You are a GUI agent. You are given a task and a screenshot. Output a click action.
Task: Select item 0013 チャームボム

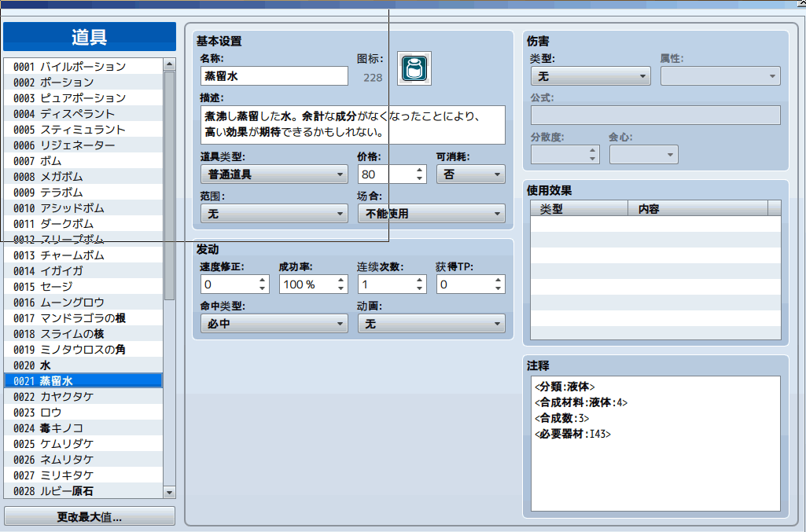pyautogui.click(x=83, y=255)
